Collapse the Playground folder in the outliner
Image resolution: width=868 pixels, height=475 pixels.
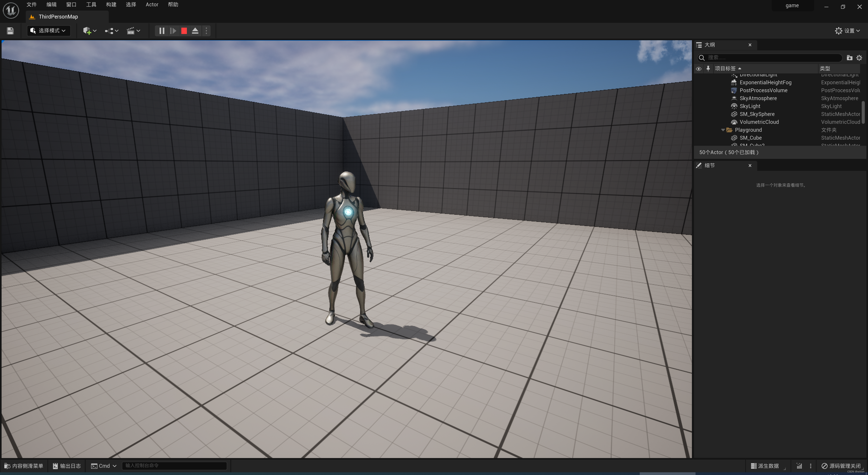click(x=723, y=130)
